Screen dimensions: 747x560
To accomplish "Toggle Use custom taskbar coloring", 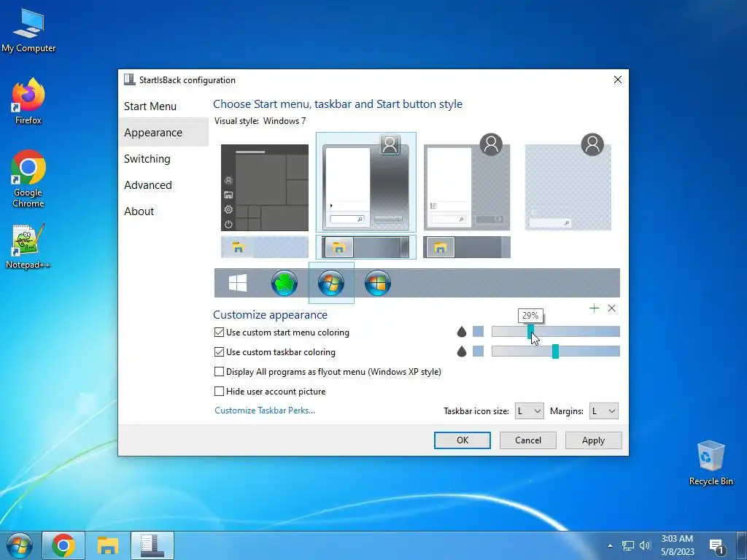I will tap(275, 352).
